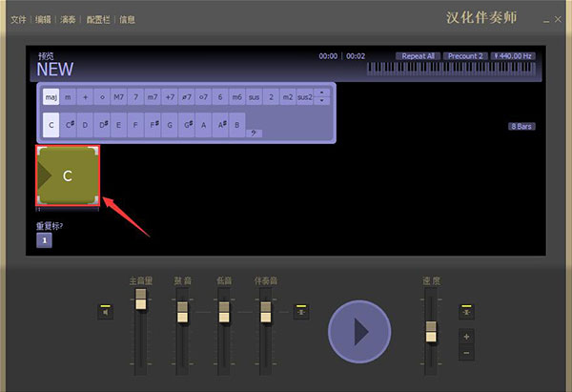Select the C chord block
The height and width of the screenshot is (392, 572).
tap(68, 175)
